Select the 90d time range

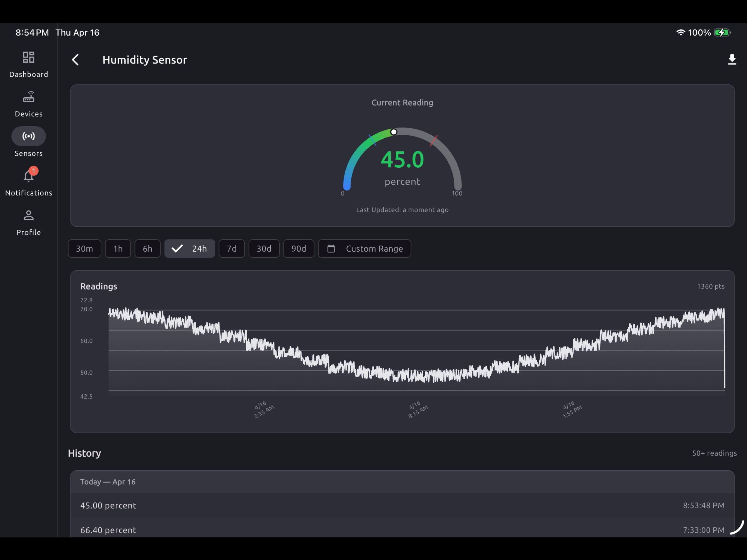pyautogui.click(x=299, y=249)
